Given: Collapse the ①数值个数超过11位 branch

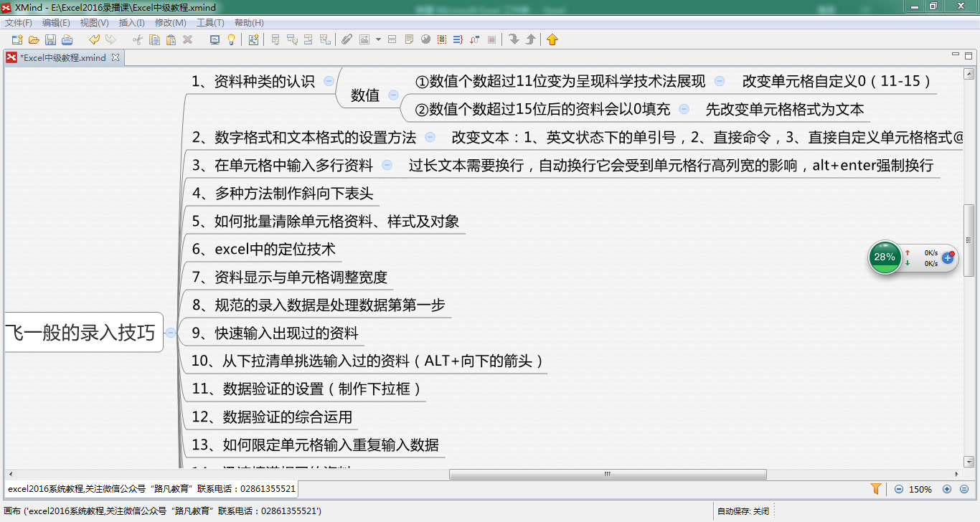Looking at the screenshot, I should (720, 81).
